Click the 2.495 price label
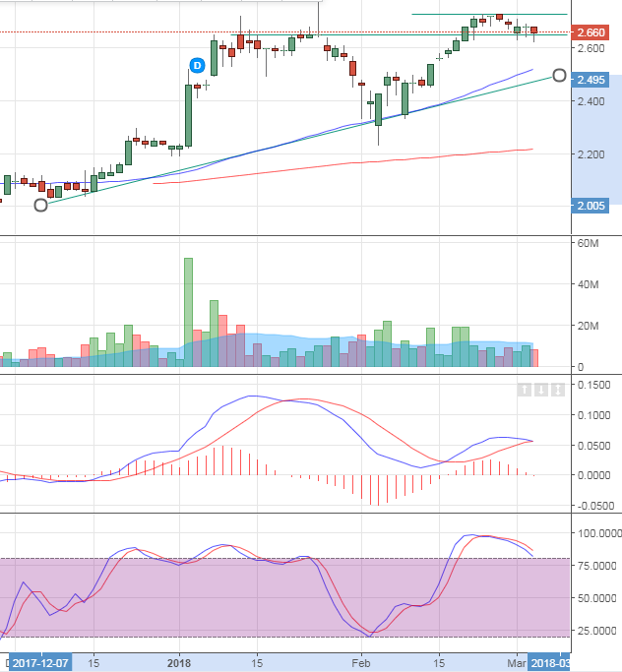The width and height of the screenshot is (622, 672). pyautogui.click(x=591, y=80)
